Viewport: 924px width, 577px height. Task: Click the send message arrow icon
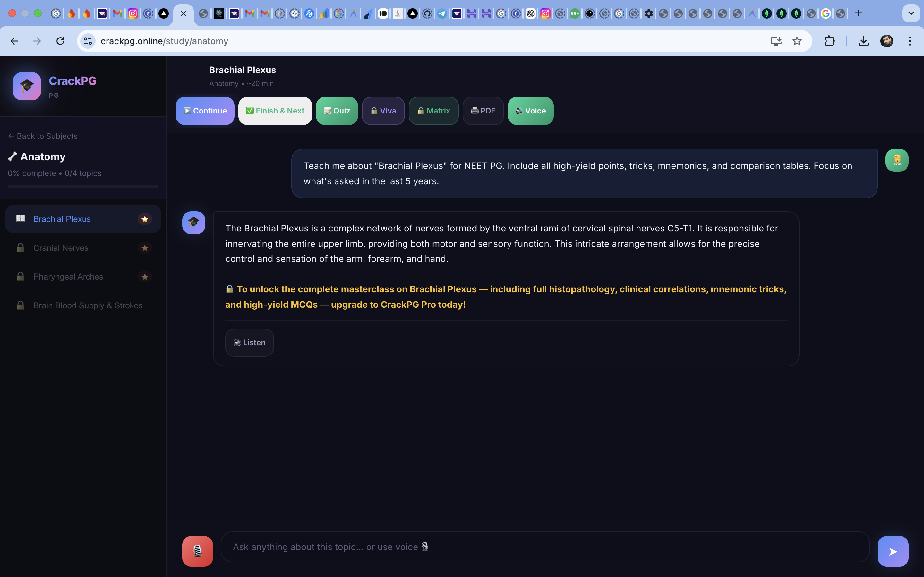[x=893, y=551]
